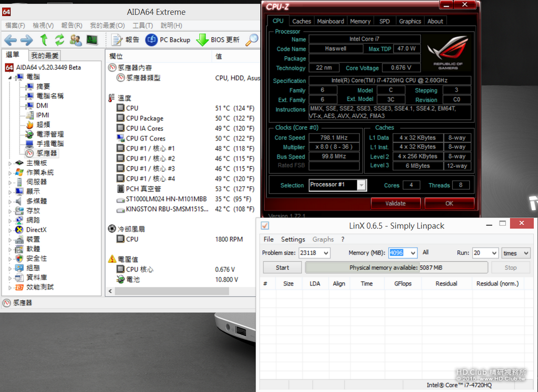The image size is (538, 392).
Task: Click the AIDA64 horizontal scrollbar thumb
Action: (172, 291)
